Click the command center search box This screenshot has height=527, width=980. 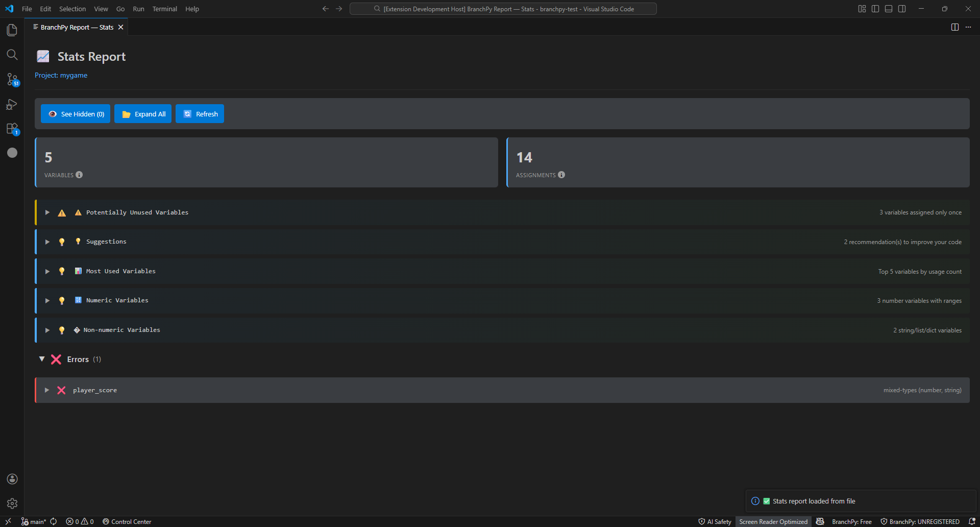pos(503,9)
